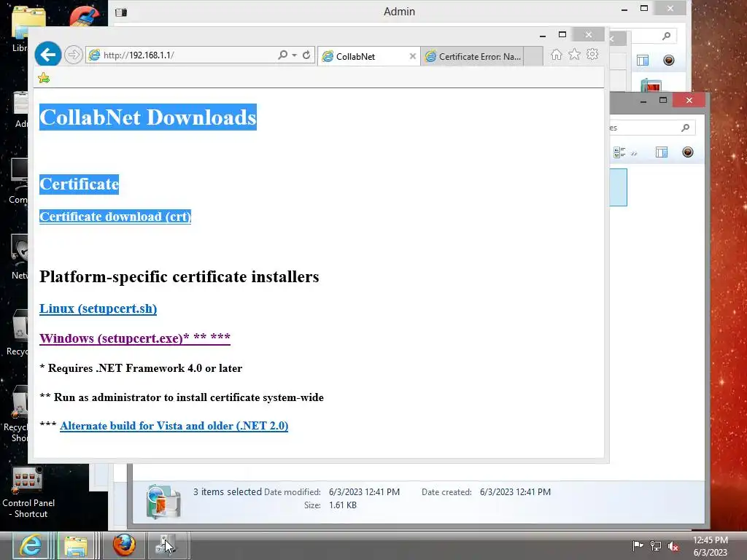Open the Windows (setupcert.exe) link

[135, 338]
